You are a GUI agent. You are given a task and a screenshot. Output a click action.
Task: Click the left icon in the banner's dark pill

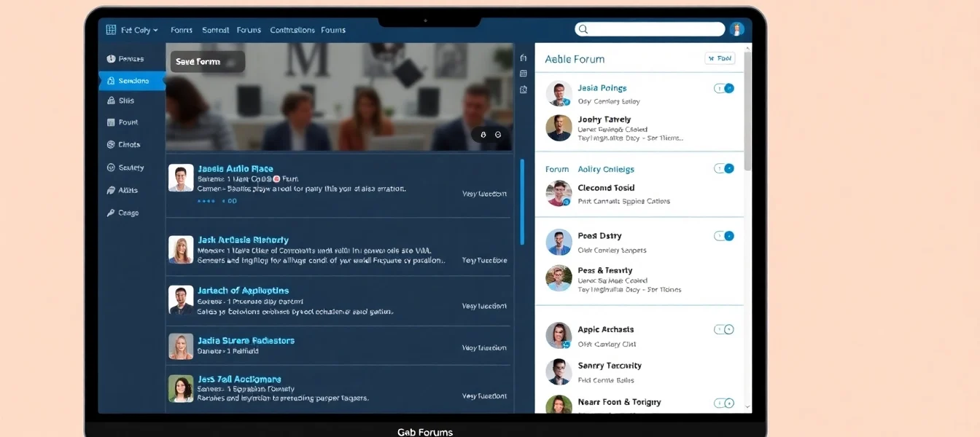pos(483,135)
